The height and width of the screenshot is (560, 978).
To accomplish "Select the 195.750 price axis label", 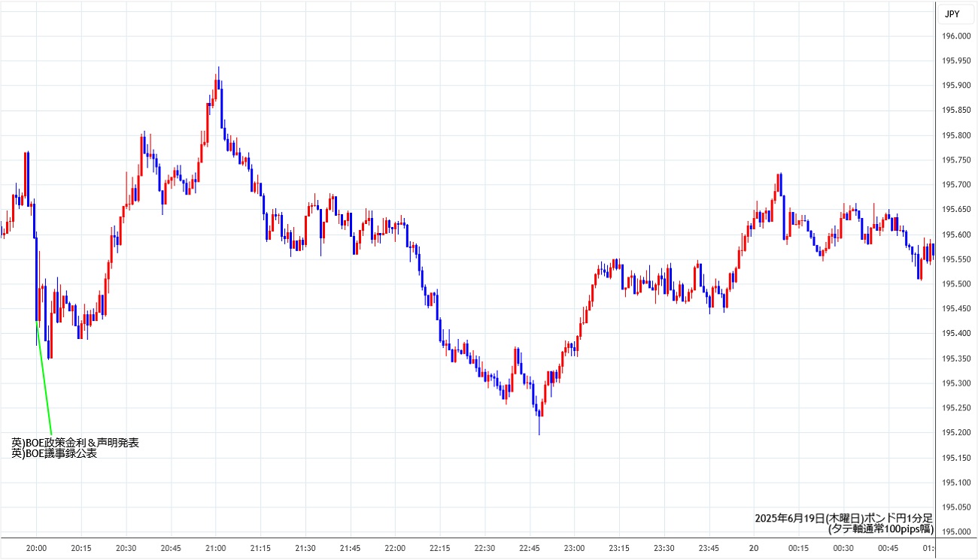I will 957,160.
